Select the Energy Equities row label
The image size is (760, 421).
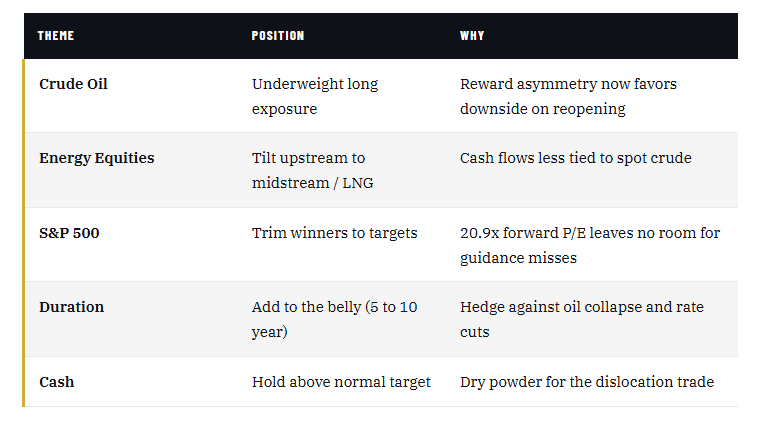click(96, 158)
